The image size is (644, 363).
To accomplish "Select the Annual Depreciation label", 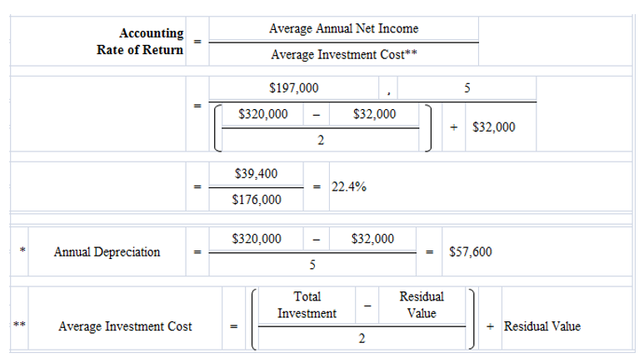I will click(107, 251).
